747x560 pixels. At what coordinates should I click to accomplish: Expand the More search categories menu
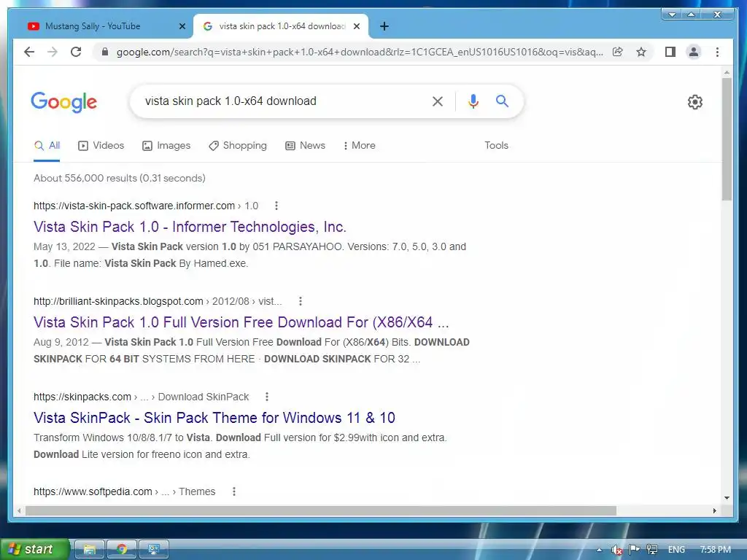coord(359,146)
